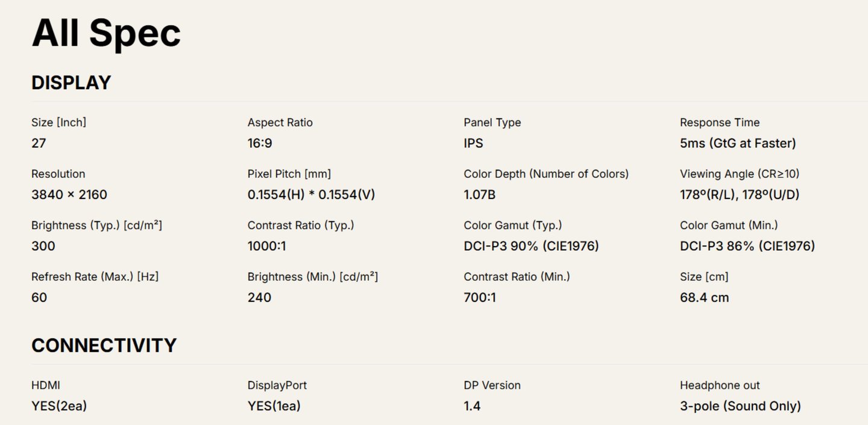Click the Size [Inch] value 27
Viewport: 868px width, 425px height.
click(x=39, y=143)
